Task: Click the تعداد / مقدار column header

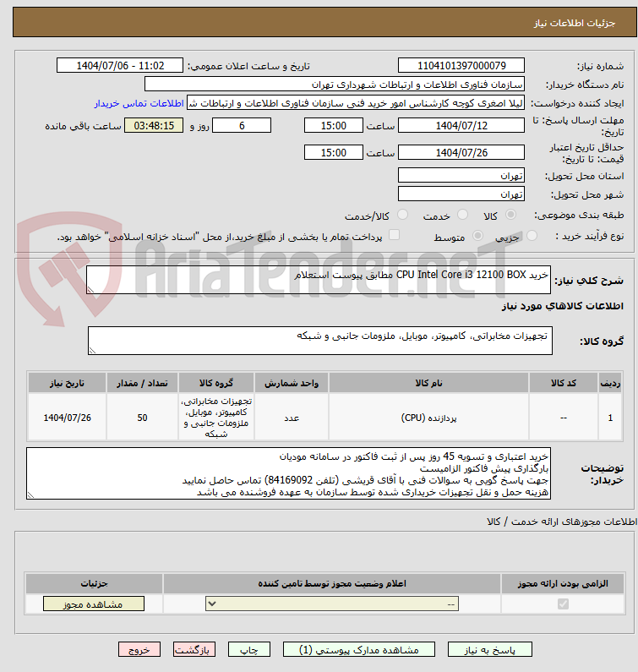Action: pyautogui.click(x=142, y=383)
